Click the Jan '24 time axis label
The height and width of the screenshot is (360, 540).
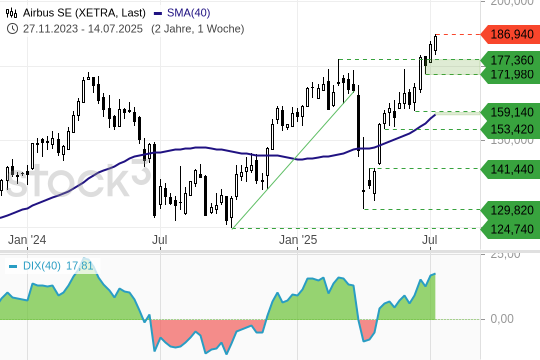[x=27, y=240]
